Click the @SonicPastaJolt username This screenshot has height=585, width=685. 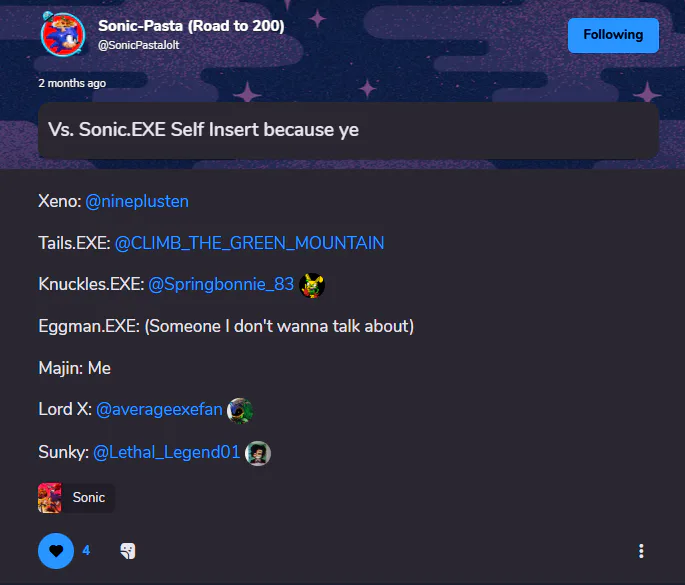(138, 45)
